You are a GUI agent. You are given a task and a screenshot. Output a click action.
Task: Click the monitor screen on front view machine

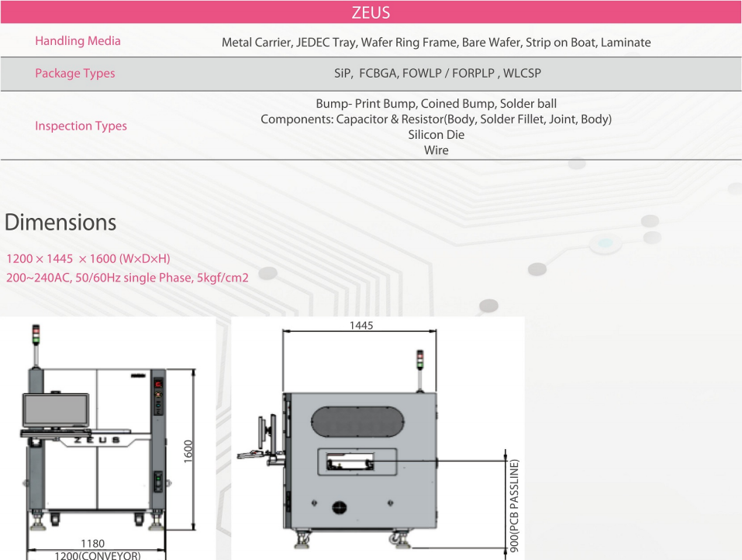coord(56,410)
